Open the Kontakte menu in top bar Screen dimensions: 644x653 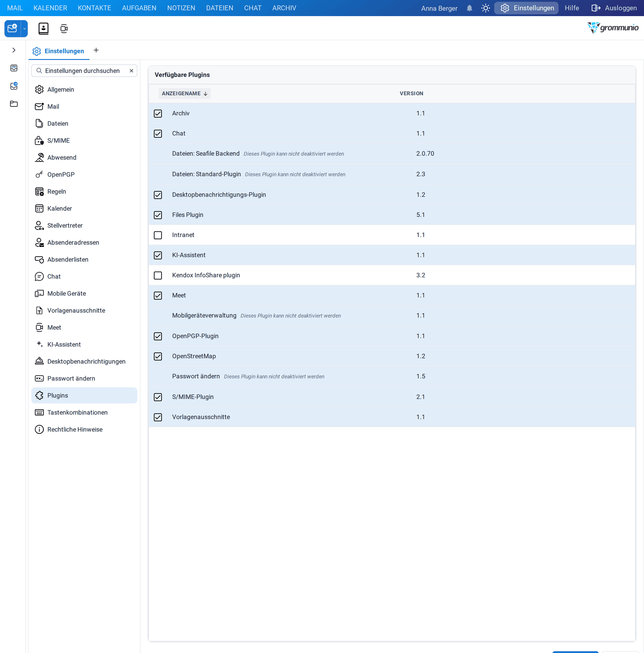coord(94,8)
